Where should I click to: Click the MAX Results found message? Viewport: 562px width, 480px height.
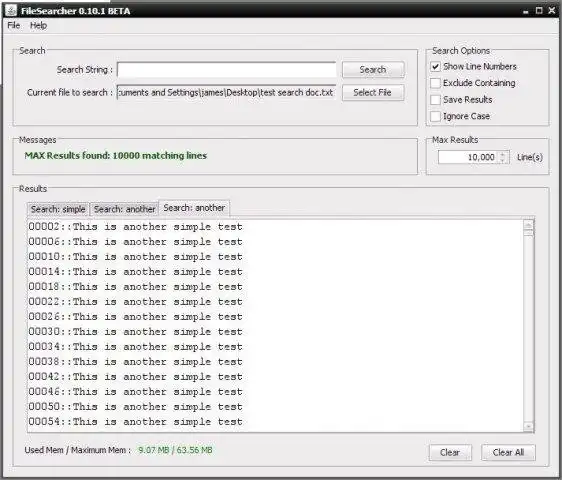(x=116, y=156)
